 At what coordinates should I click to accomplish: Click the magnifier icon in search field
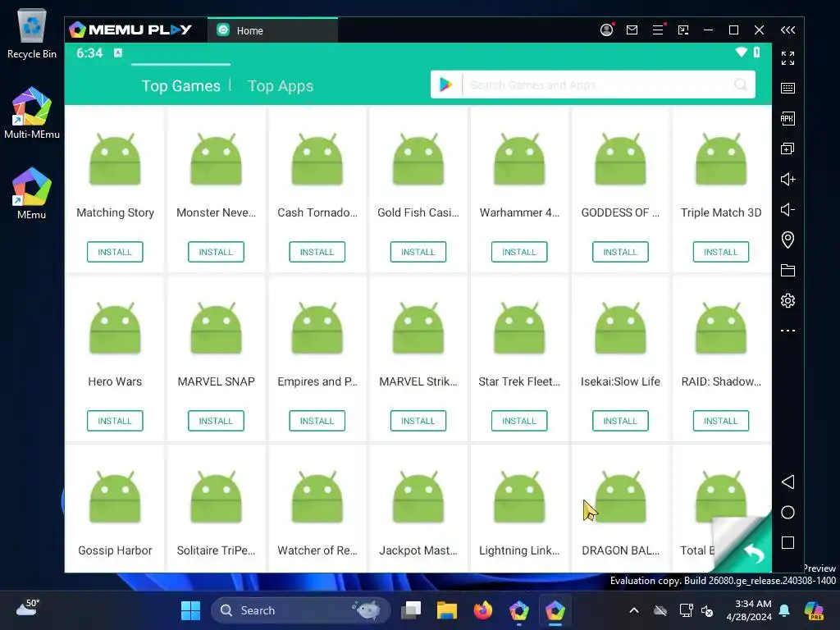(741, 84)
